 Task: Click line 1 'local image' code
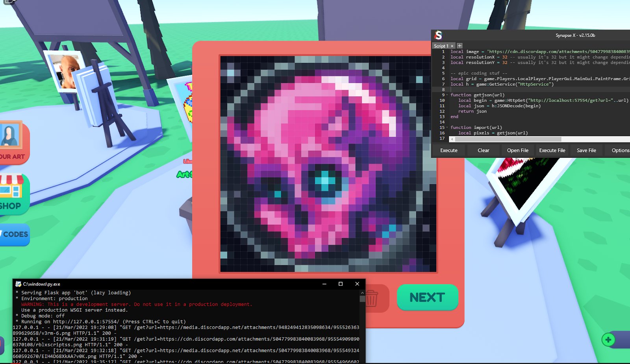coord(540,52)
